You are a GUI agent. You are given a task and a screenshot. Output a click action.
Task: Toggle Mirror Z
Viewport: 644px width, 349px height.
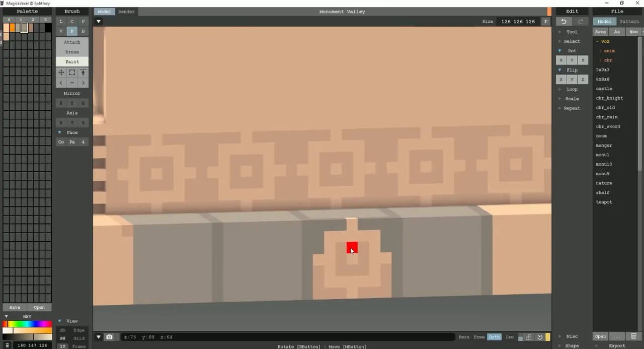(x=83, y=103)
